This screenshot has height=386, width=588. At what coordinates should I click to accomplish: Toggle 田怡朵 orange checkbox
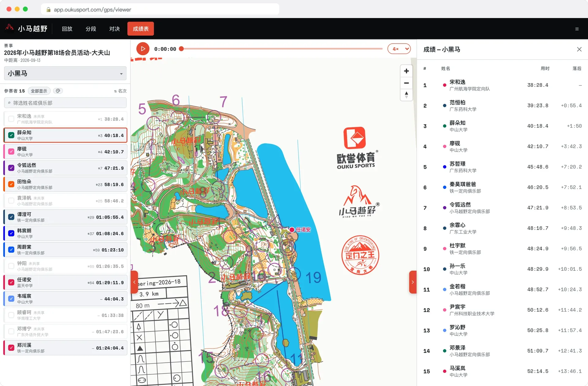coord(11,184)
